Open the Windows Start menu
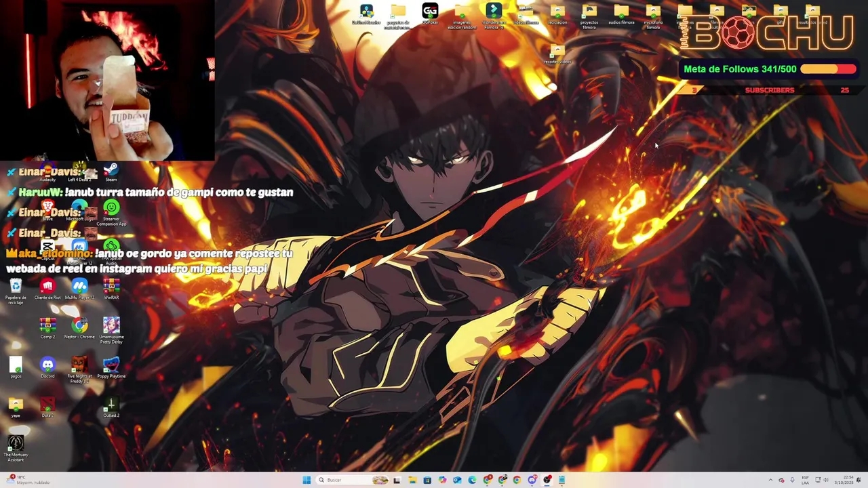868x488 pixels. (307, 480)
